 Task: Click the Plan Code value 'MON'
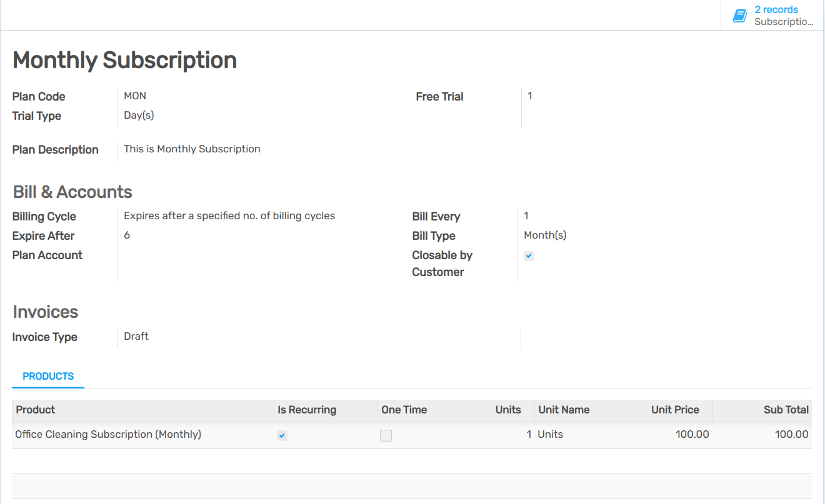[135, 96]
